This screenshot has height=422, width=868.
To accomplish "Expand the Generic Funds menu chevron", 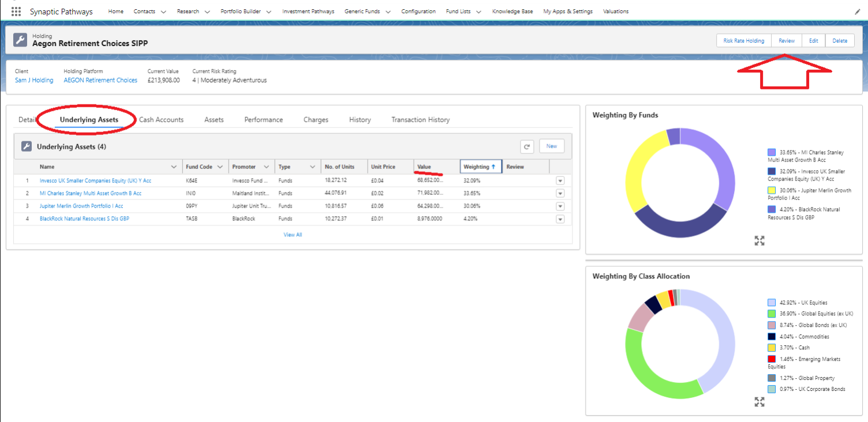I will pyautogui.click(x=388, y=12).
